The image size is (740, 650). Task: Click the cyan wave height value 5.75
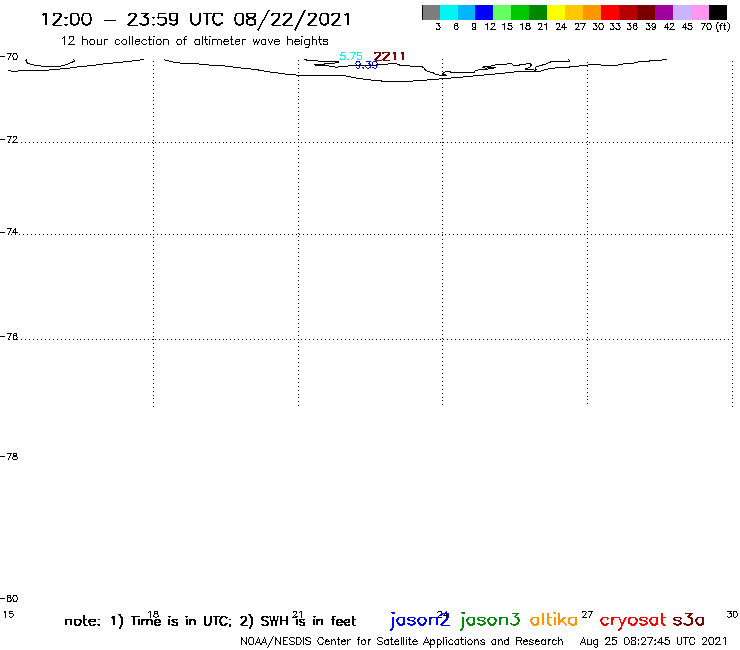351,56
